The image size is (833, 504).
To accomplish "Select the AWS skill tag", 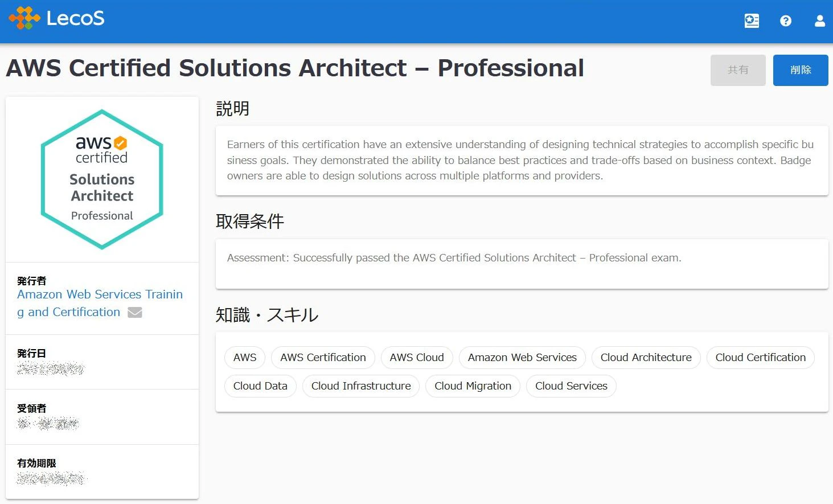I will (245, 358).
